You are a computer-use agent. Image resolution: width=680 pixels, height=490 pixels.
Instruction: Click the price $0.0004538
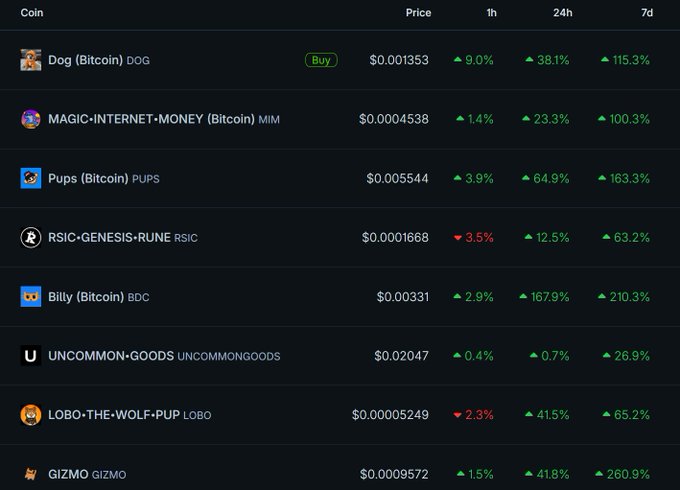(x=394, y=119)
